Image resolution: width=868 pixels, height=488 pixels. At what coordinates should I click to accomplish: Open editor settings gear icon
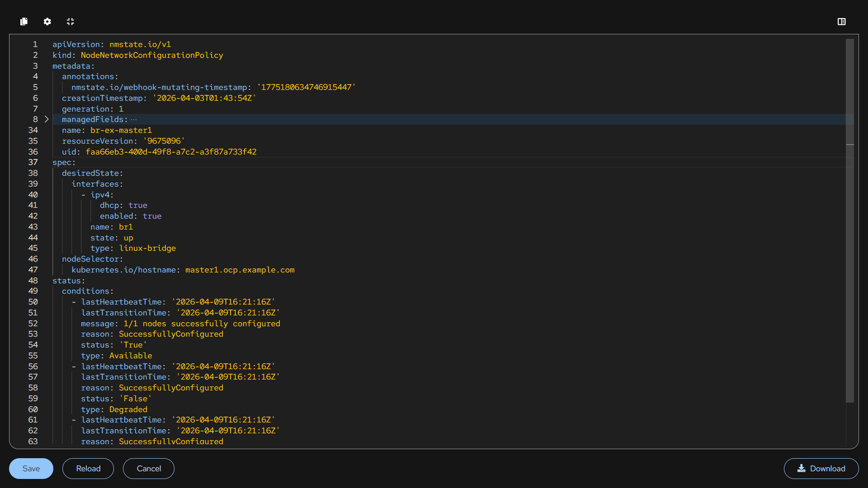[47, 21]
